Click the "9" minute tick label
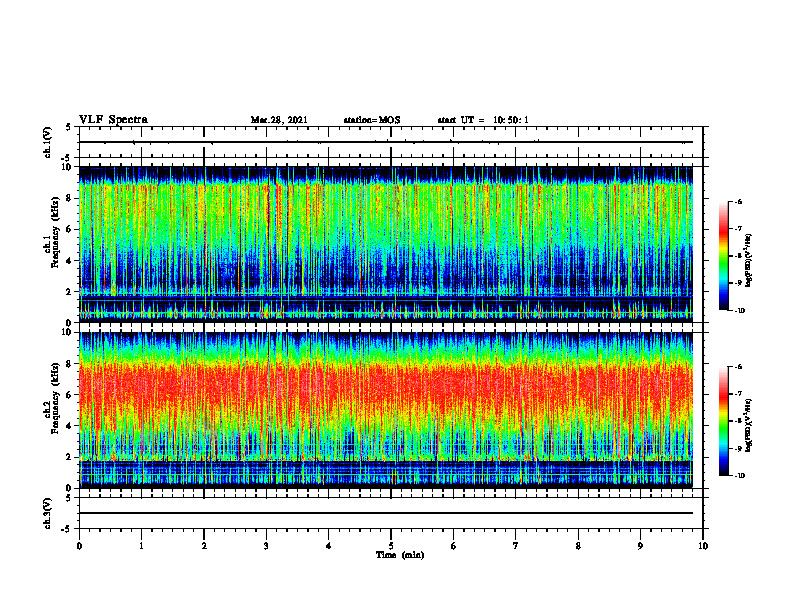Screen dimensions: 792x612 [640, 546]
